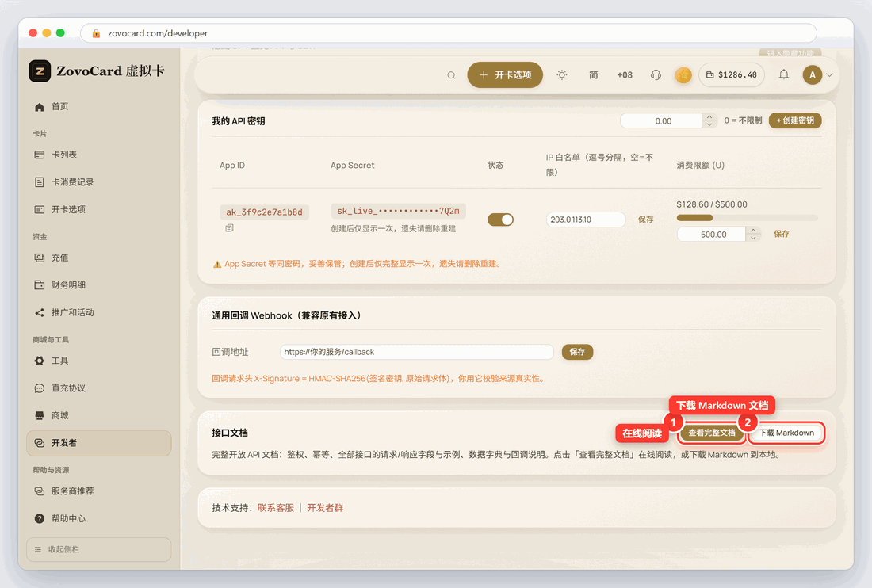Click 查看完整文档 button
The width and height of the screenshot is (872, 588).
pos(711,433)
